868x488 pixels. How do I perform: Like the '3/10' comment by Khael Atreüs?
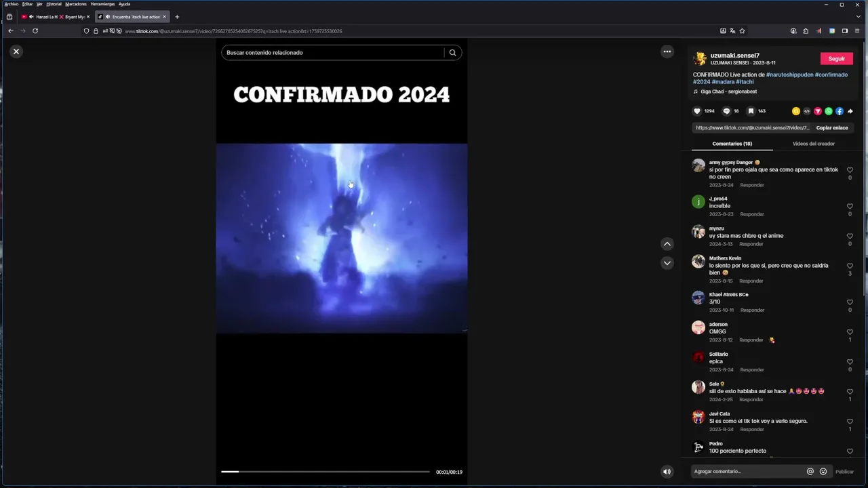[x=850, y=302]
